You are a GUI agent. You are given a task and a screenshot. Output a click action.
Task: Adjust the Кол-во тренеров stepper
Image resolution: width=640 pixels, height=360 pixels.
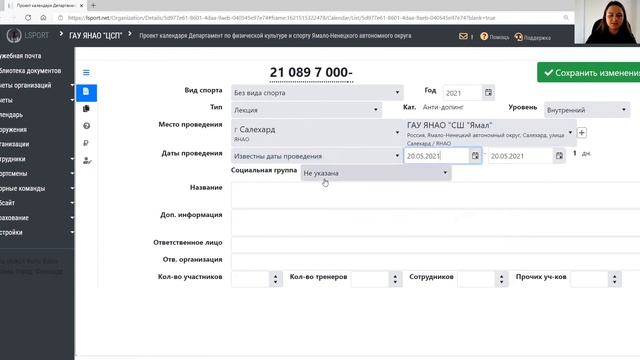(395, 279)
